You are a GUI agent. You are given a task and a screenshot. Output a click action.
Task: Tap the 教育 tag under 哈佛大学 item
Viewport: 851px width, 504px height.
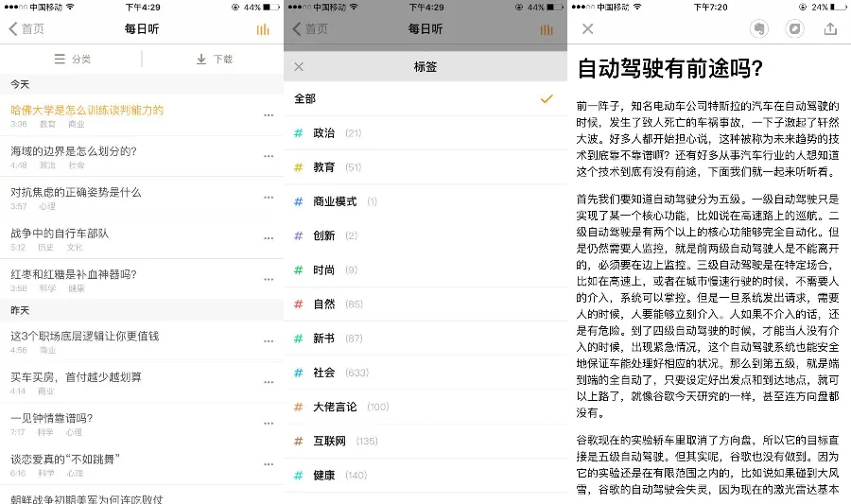coord(48,124)
